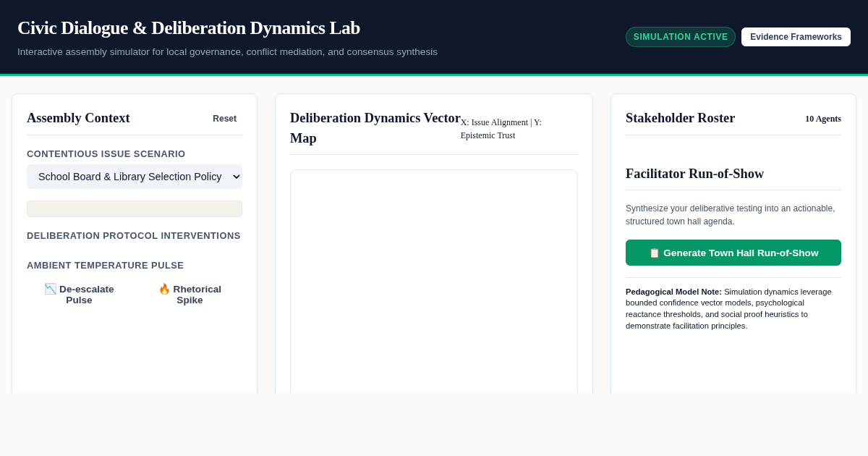Click the empty scenario description box
The height and width of the screenshot is (456, 868).
click(135, 208)
